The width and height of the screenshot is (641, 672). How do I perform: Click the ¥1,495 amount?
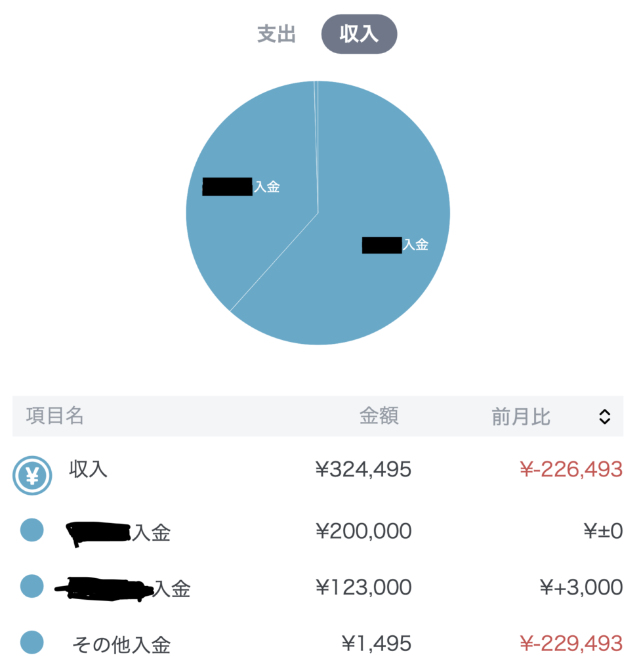coord(377,644)
